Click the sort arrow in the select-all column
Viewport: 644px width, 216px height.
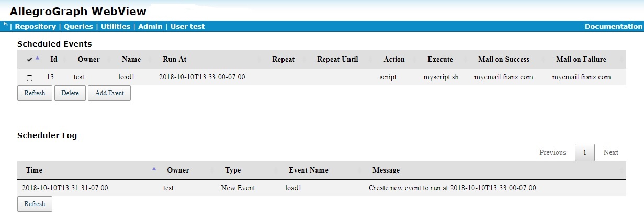point(37,58)
